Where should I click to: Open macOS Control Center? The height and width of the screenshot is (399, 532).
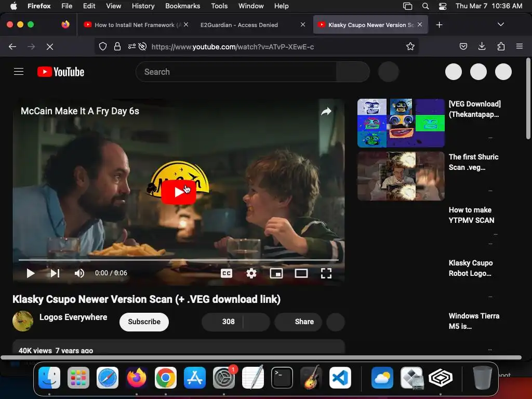click(443, 6)
